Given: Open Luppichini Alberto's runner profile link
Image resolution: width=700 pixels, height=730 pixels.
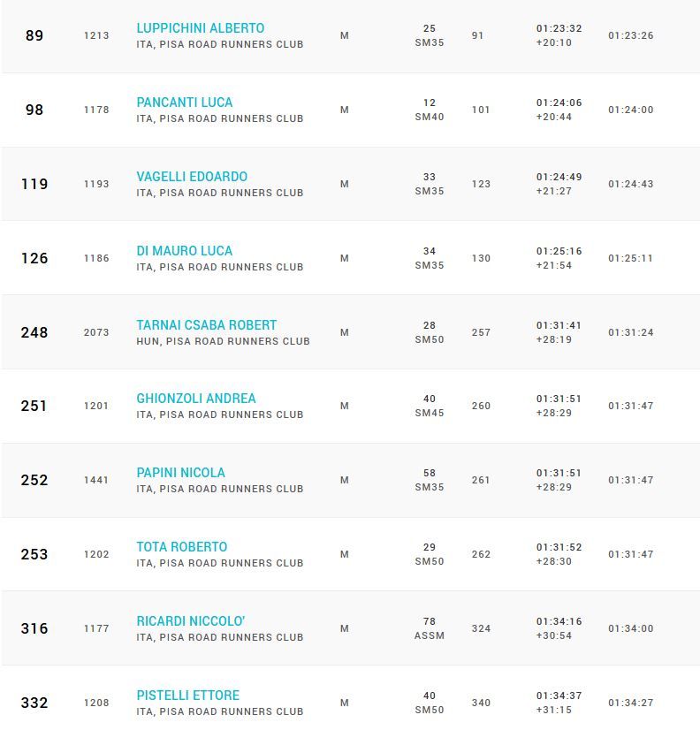Looking at the screenshot, I should point(200,28).
